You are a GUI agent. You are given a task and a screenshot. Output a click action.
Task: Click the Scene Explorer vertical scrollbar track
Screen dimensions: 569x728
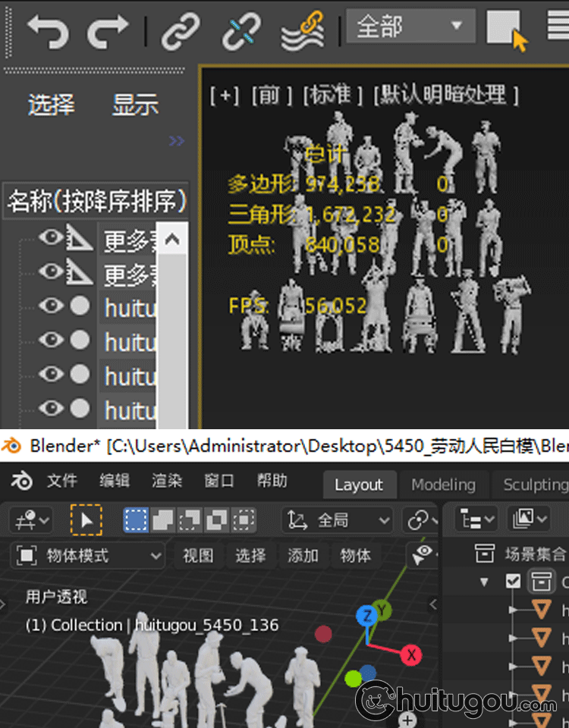[x=172, y=340]
